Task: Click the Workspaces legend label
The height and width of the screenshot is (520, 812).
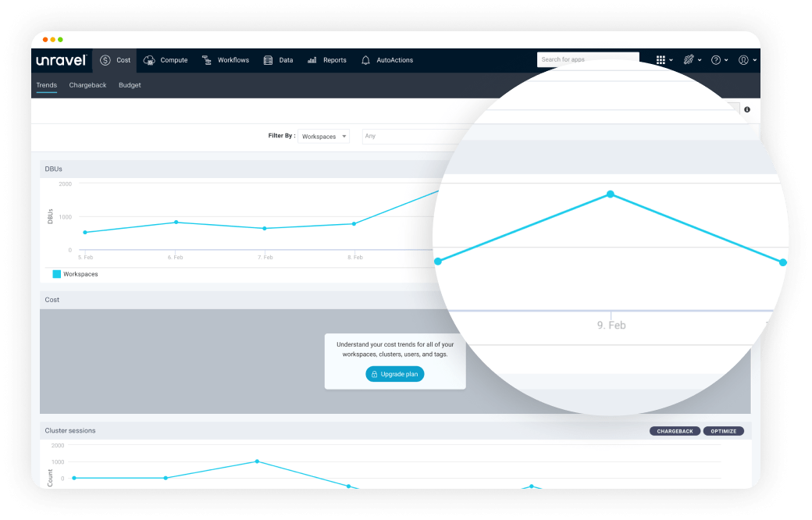Action: point(80,274)
